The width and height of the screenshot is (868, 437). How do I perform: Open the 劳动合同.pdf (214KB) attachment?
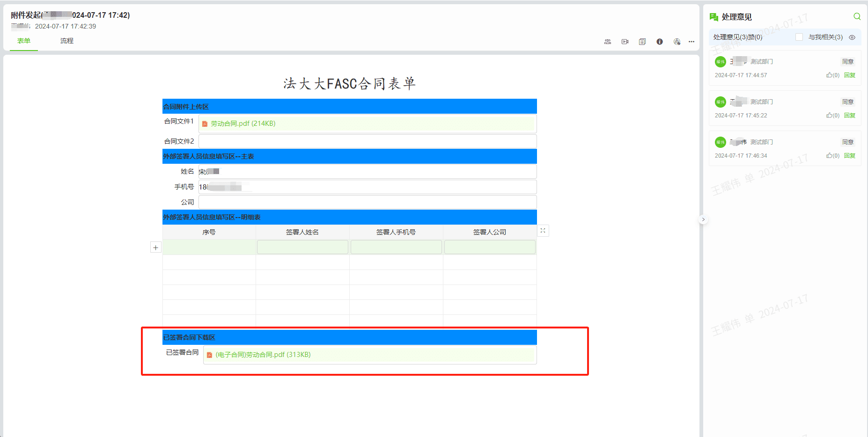(x=243, y=124)
